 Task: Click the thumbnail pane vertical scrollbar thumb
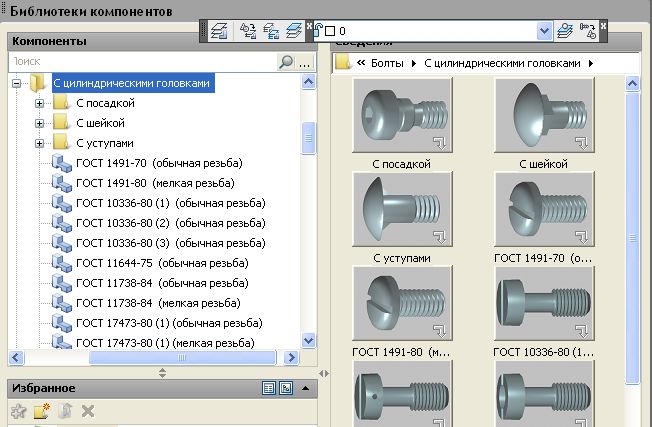[632, 238]
